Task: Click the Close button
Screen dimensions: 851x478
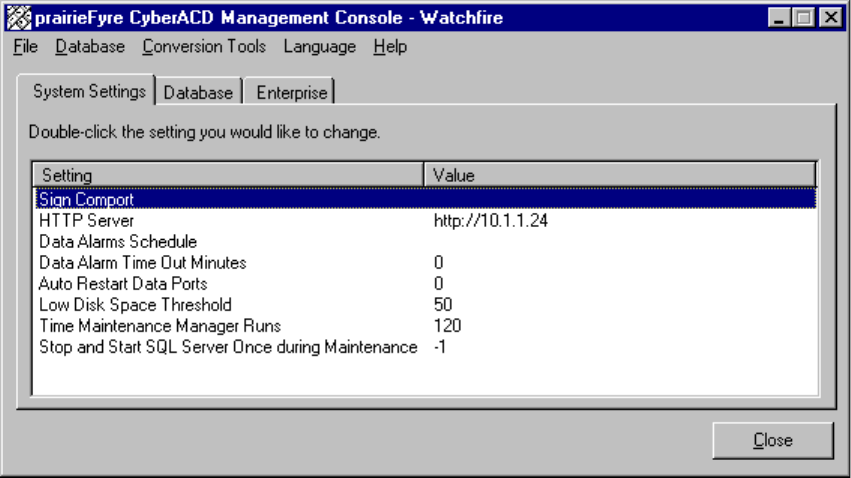Action: (773, 440)
